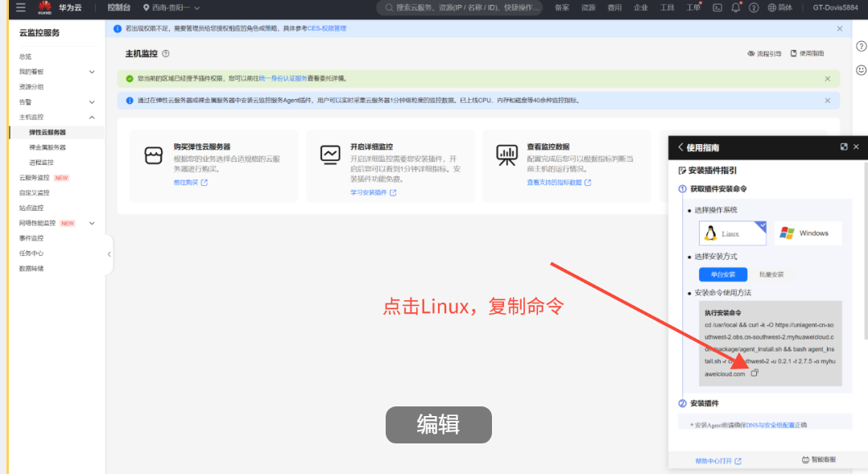Collapse the 主机监控 sidebar section
868x474 pixels.
coord(92,117)
